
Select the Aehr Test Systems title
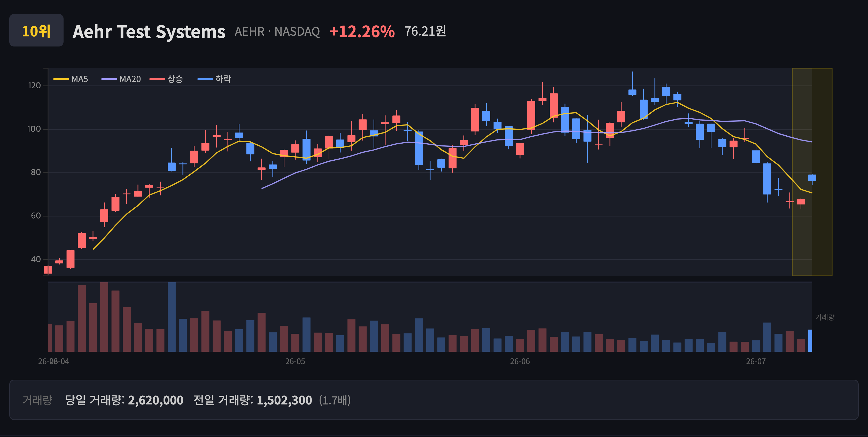tap(149, 32)
